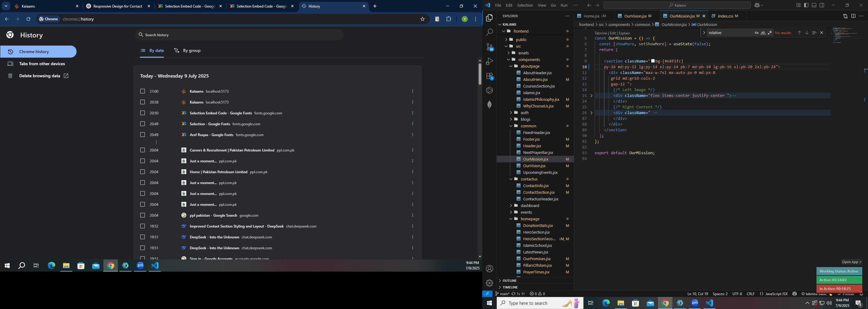This screenshot has height=309, width=868.
Task: Expand the replace row in find widget
Action: click(x=704, y=33)
